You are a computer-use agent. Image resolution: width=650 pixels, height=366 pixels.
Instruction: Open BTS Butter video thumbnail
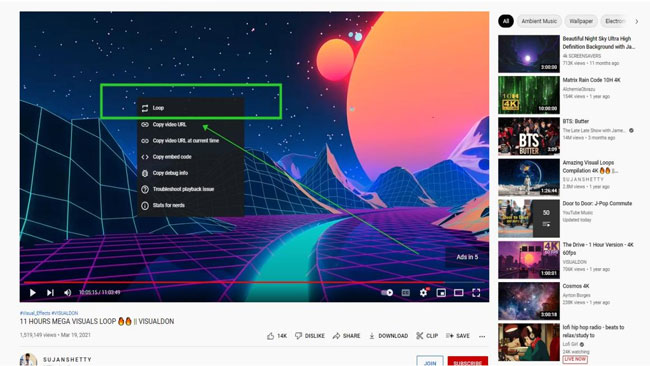pyautogui.click(x=529, y=136)
